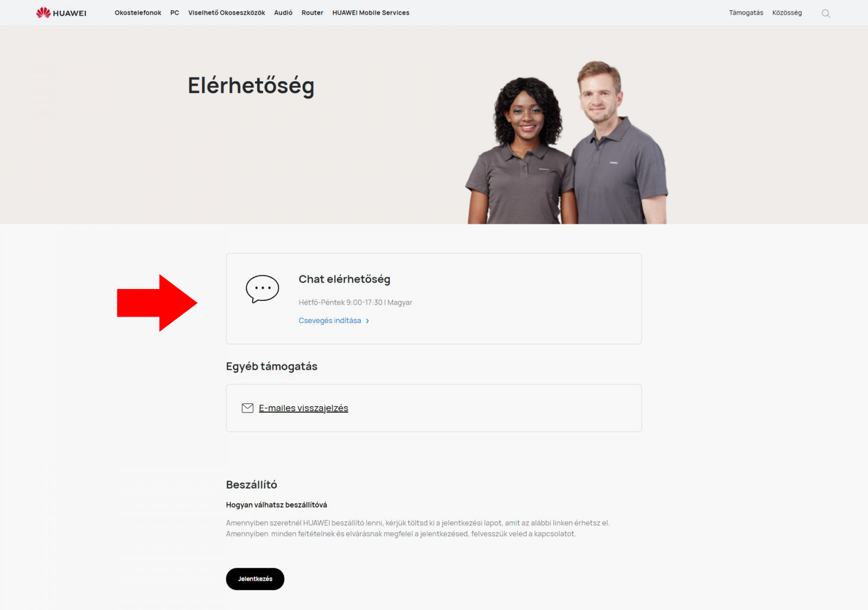
Task: Go to the Közösség page
Action: 787,12
